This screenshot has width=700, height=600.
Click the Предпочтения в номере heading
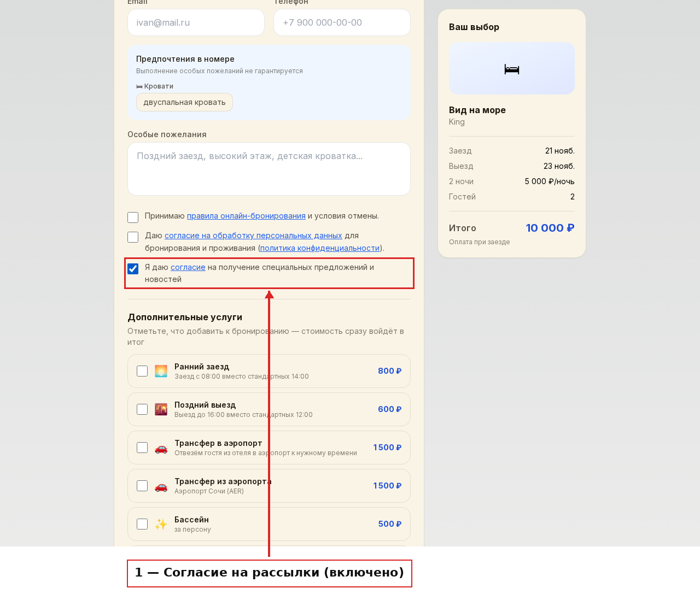click(185, 59)
